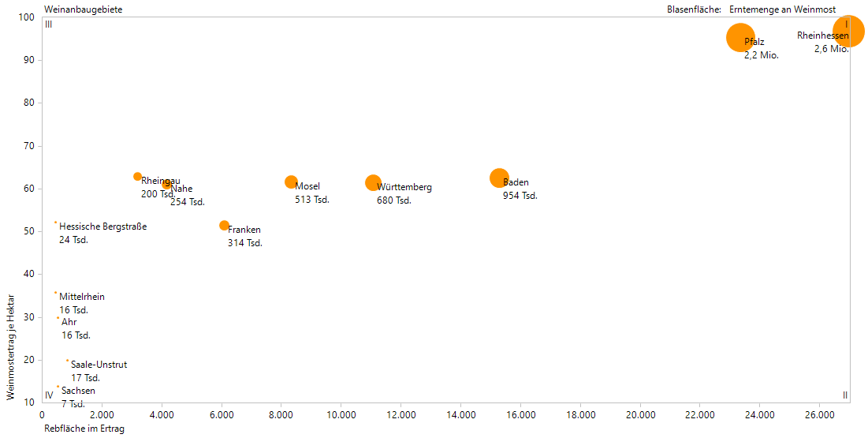
Task: Click the quadrant IV marker
Action: pos(49,395)
